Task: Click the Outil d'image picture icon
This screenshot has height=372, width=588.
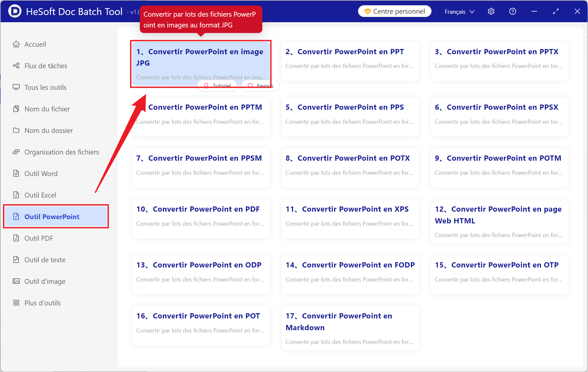Action: pos(16,281)
